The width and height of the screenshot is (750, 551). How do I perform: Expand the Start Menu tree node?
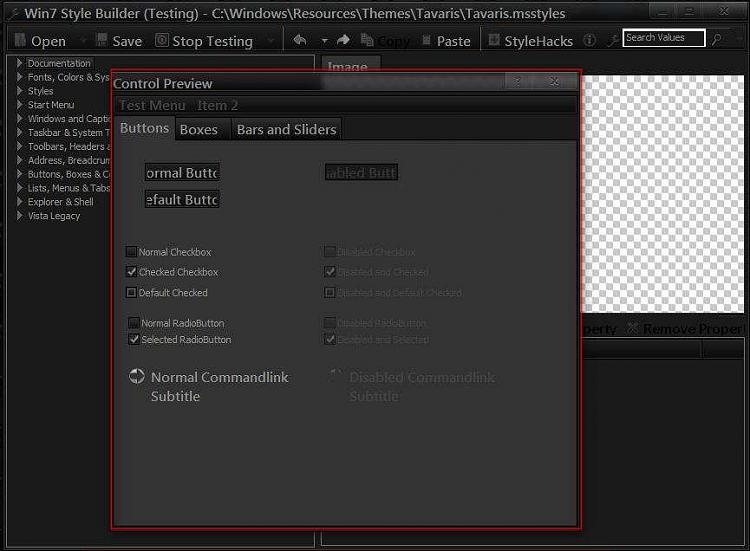[x=20, y=104]
